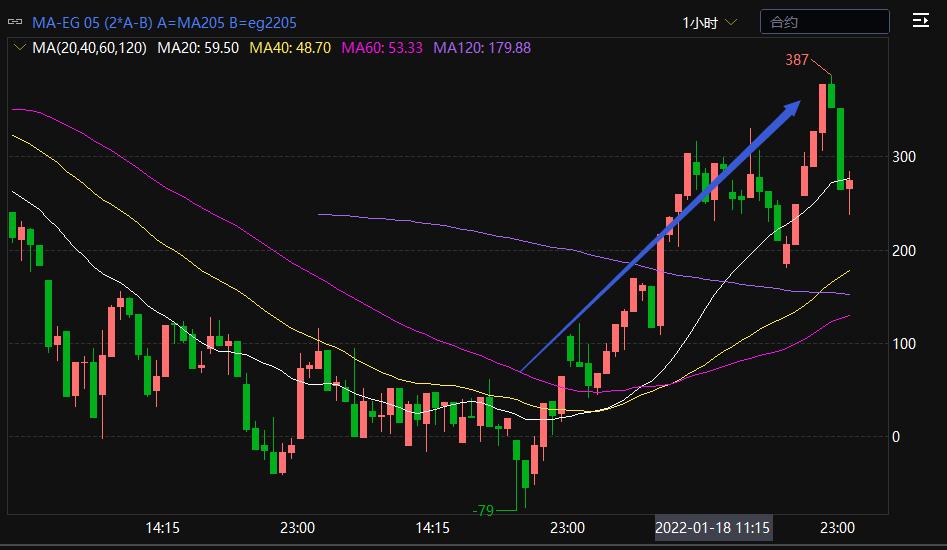947x550 pixels.
Task: Click the MA(20,40,60,120) indicator label
Action: (x=89, y=48)
